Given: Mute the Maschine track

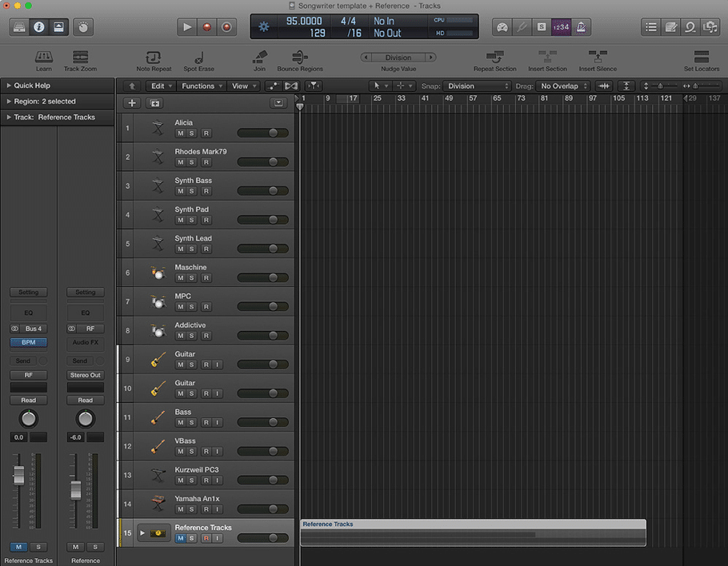Looking at the screenshot, I should click(180, 278).
